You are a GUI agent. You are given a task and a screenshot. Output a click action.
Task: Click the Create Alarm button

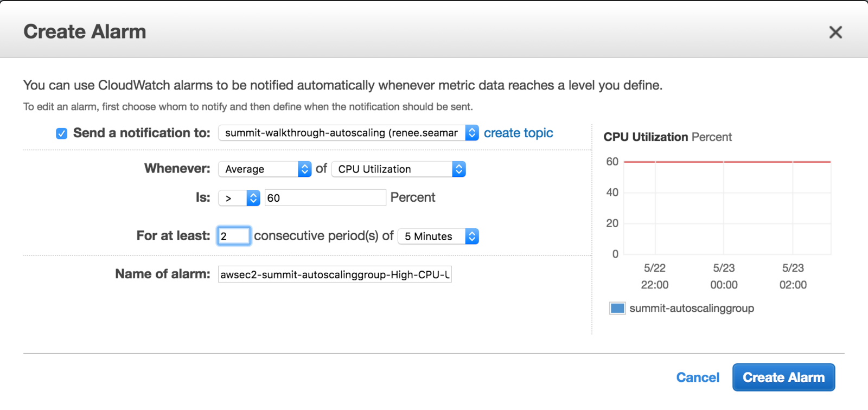point(783,377)
